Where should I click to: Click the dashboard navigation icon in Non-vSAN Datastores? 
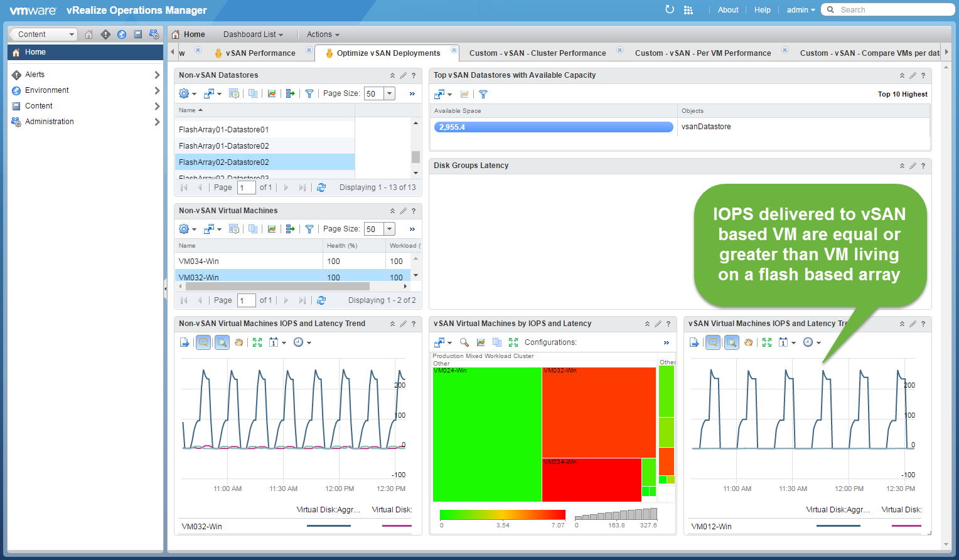212,93
